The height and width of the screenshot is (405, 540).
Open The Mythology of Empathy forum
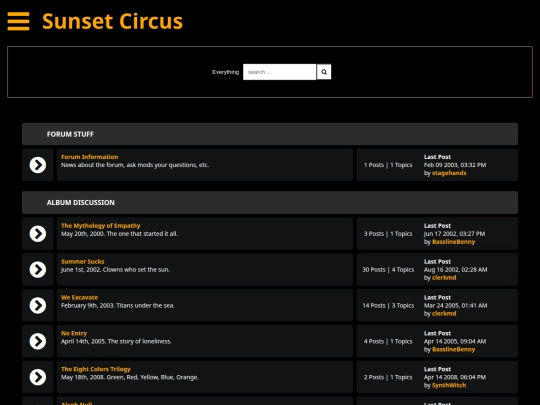coord(101,226)
